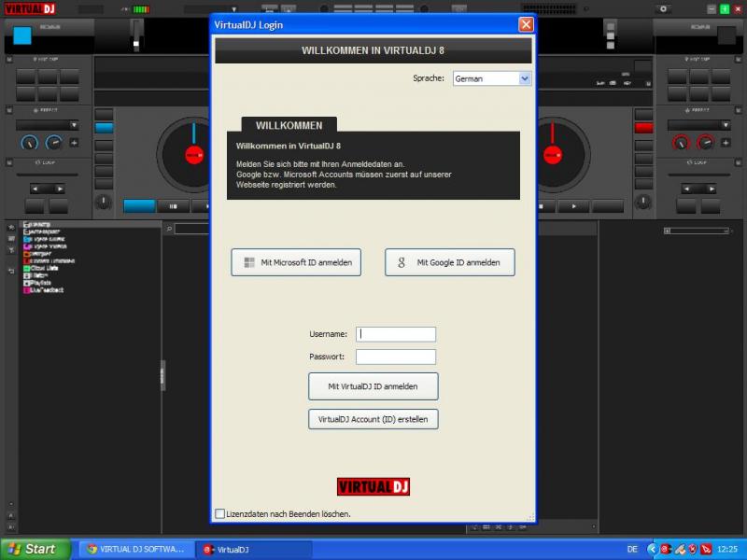The image size is (747, 560).
Task: Click the left deck jog wheel center
Action: pyautogui.click(x=194, y=155)
